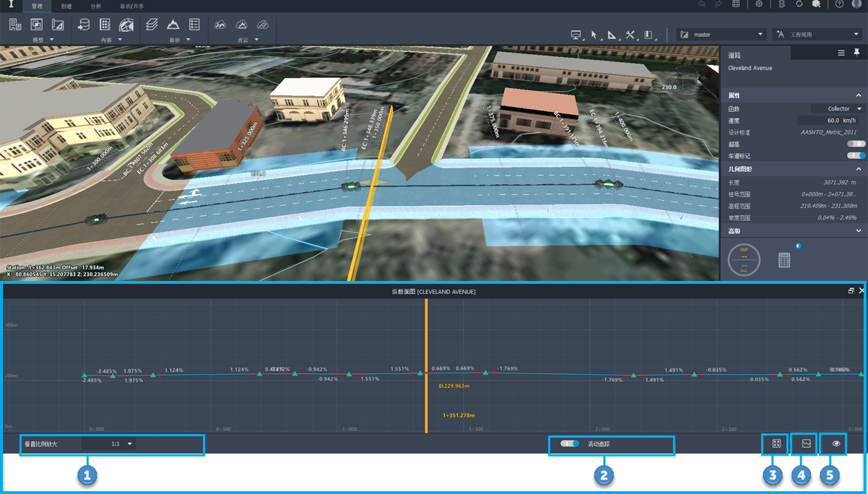Screen dimensions: 868x494
Task: Open the user profile avatar
Action: 856,4
